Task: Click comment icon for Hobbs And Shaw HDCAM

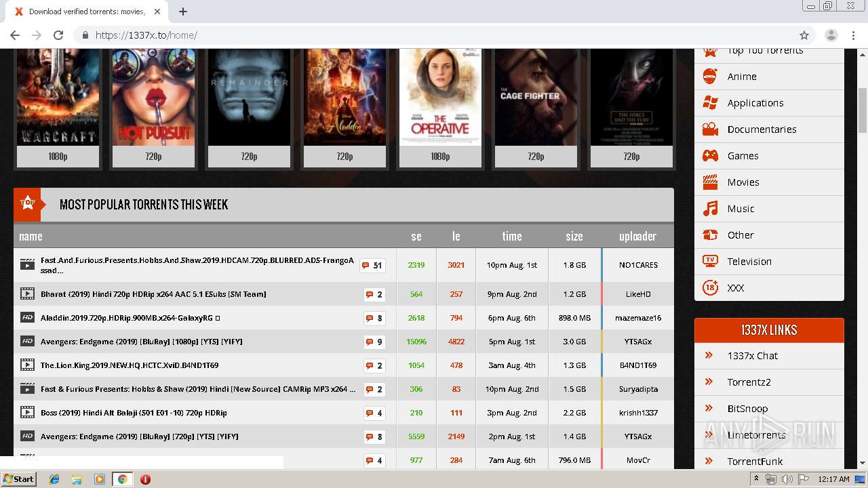Action: [x=366, y=266]
